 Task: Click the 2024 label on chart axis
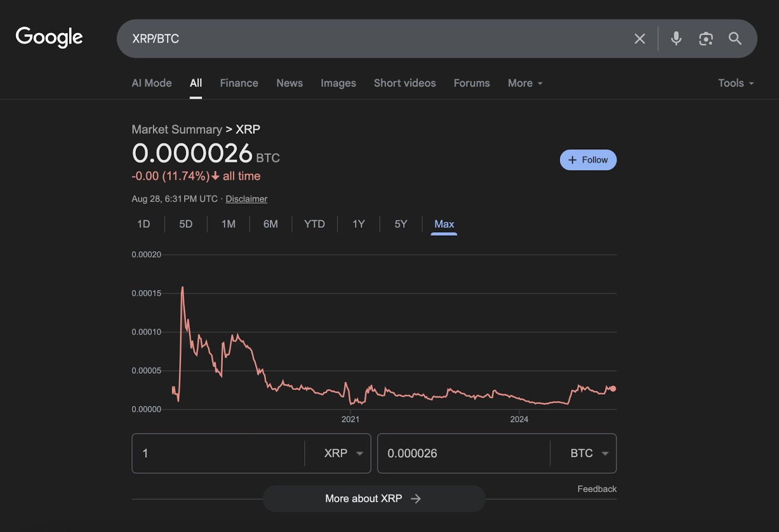click(519, 420)
